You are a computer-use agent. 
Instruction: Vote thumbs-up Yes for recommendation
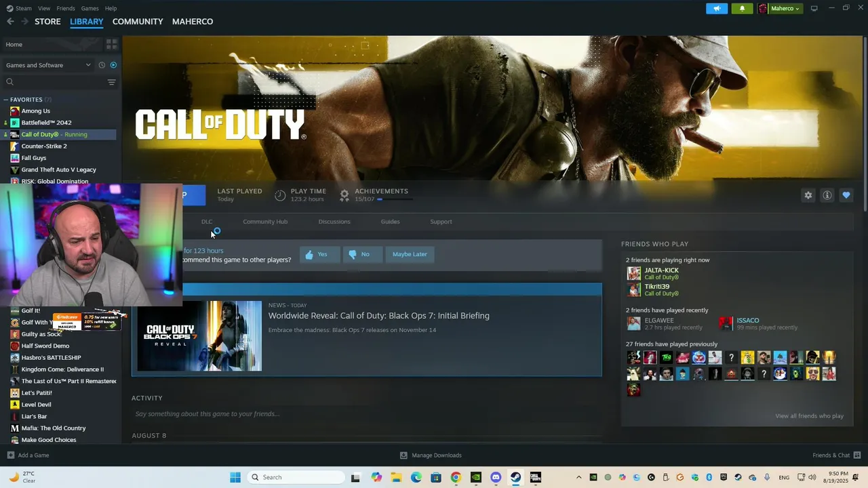coord(319,254)
